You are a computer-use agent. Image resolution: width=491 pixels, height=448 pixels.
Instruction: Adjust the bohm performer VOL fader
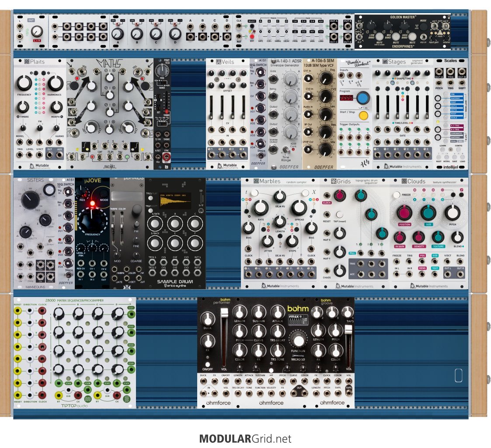pyautogui.click(x=224, y=313)
